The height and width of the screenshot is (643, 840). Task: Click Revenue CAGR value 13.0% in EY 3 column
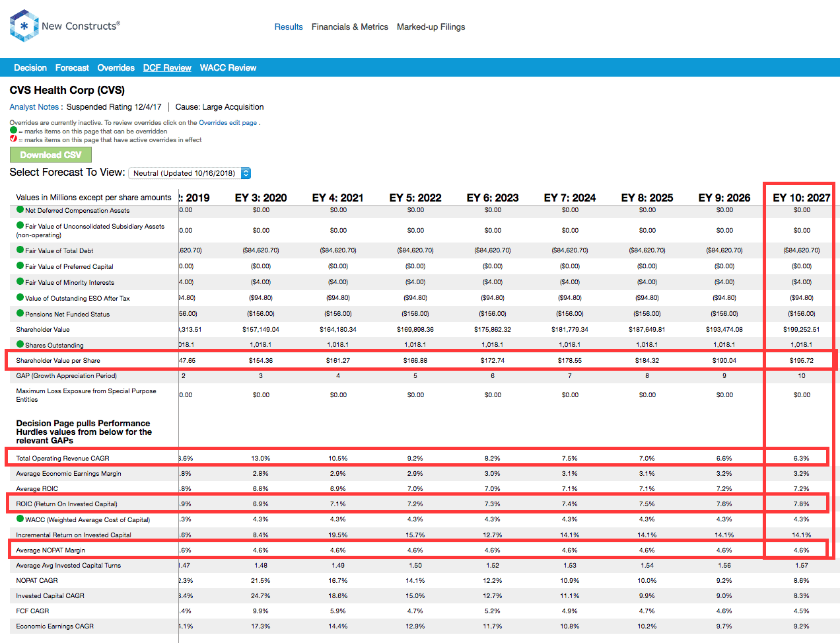tap(261, 458)
